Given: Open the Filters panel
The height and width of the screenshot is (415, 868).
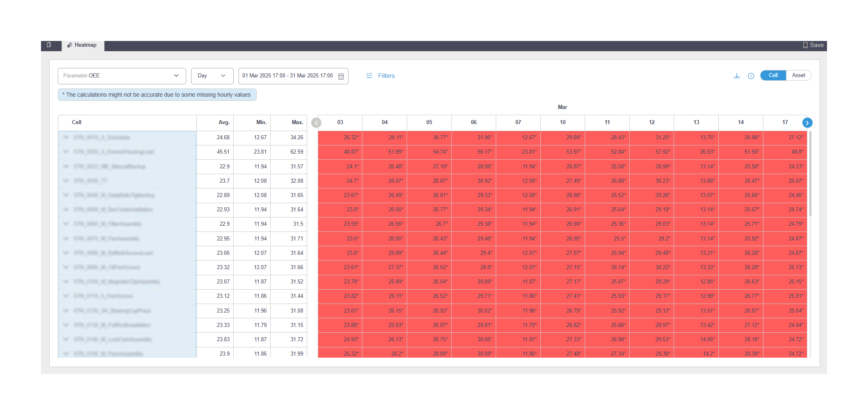Looking at the screenshot, I should click(380, 76).
